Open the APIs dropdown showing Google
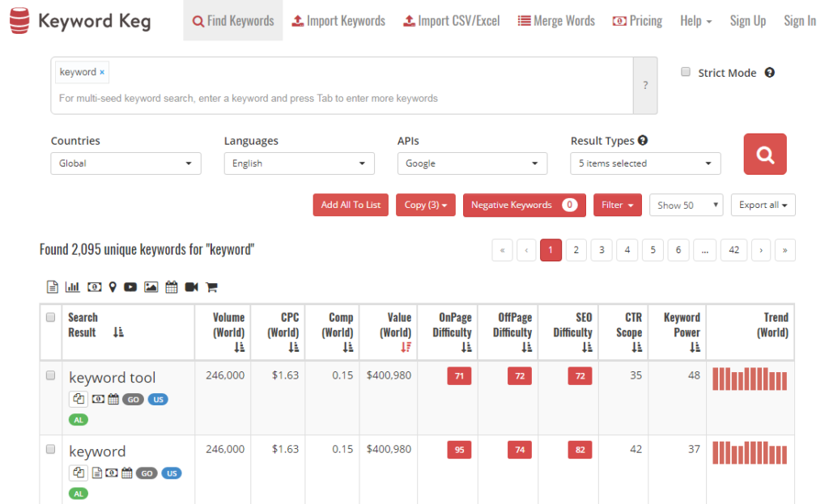829x504 pixels. [472, 163]
